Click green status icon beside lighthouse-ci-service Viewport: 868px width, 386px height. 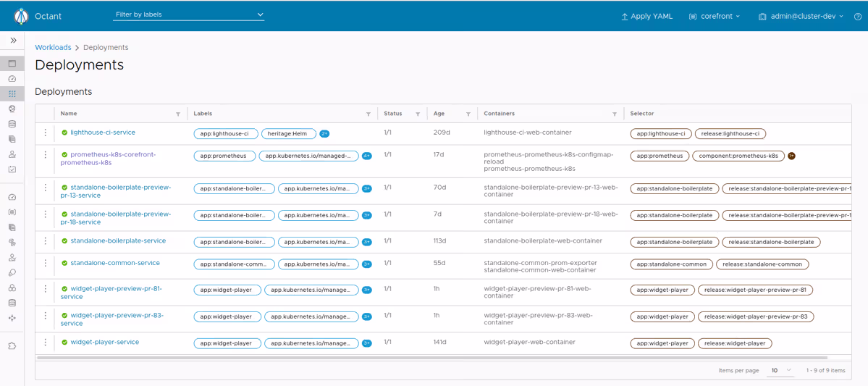click(64, 133)
